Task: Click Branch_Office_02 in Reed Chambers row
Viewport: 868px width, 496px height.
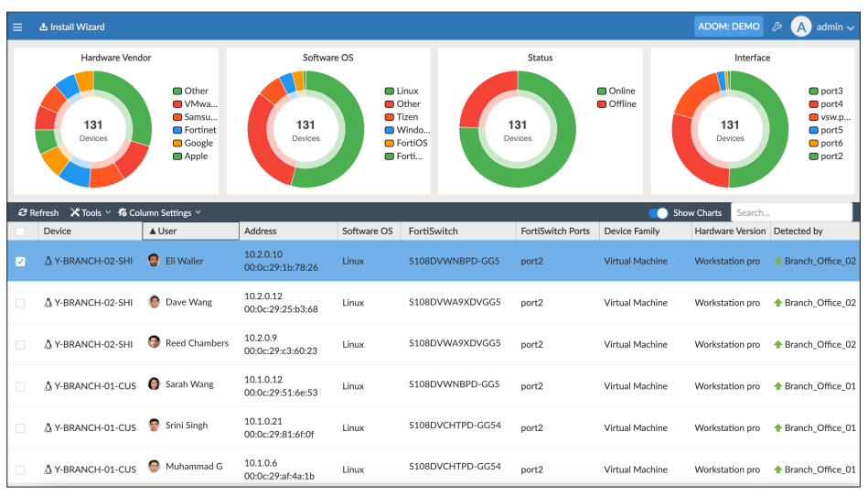Action: pos(820,344)
